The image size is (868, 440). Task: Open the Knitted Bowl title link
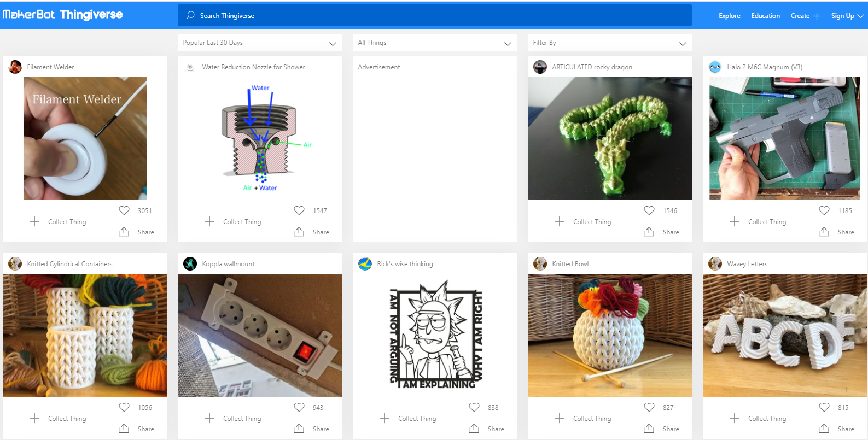coord(570,264)
